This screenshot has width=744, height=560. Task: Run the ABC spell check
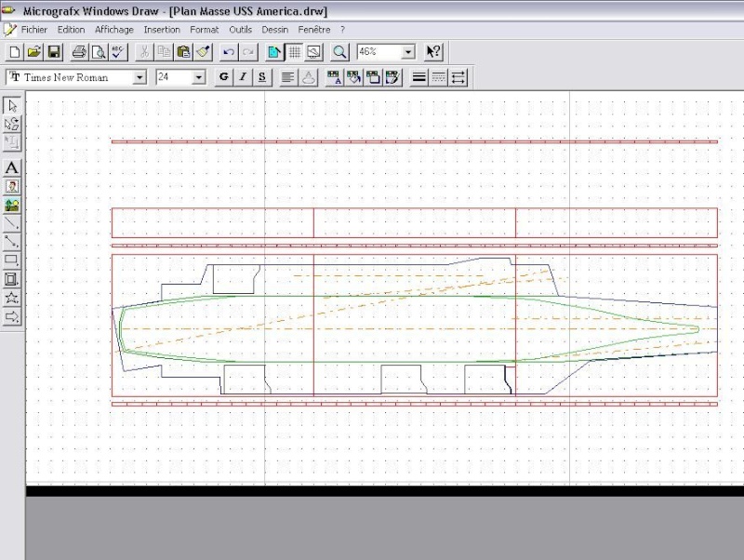(x=118, y=52)
